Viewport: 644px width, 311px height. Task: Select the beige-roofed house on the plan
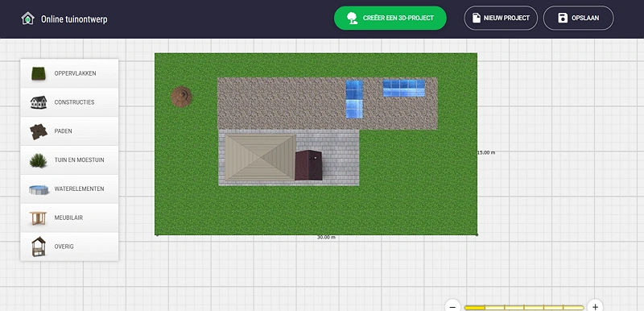click(x=260, y=157)
